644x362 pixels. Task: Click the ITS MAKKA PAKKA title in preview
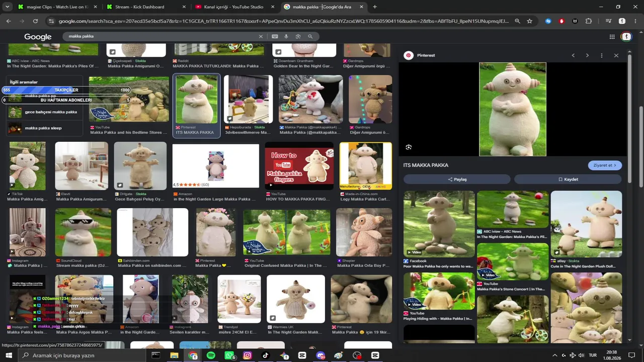[426, 165]
